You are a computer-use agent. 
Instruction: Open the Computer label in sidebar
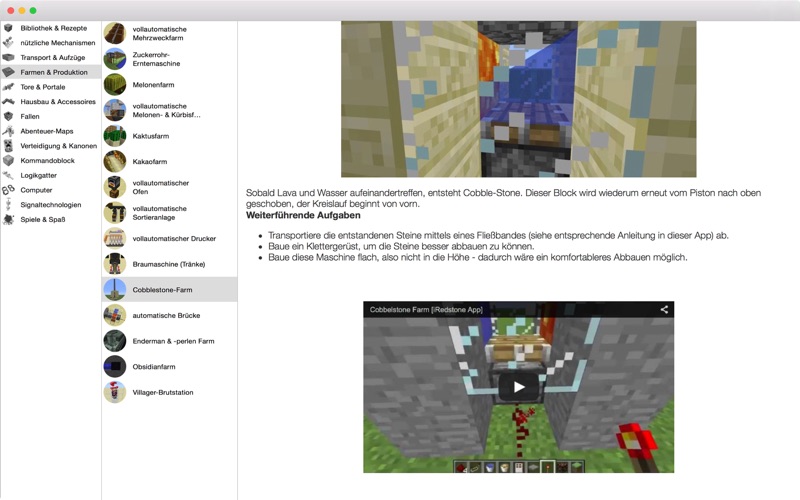36,190
